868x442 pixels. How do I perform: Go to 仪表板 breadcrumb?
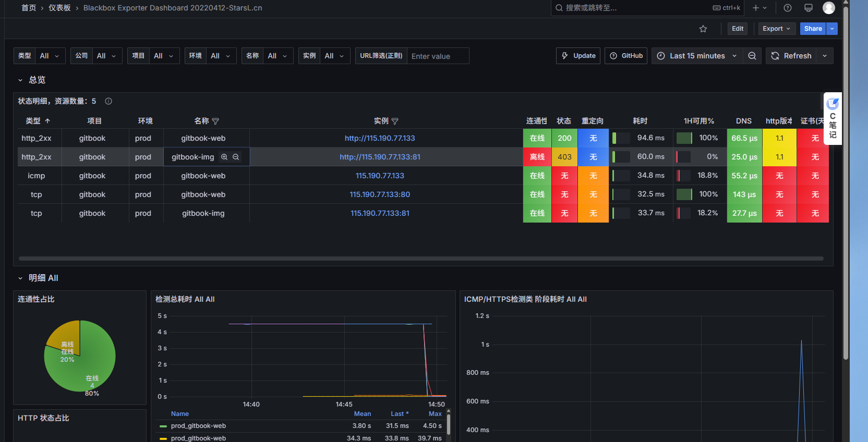pos(59,8)
